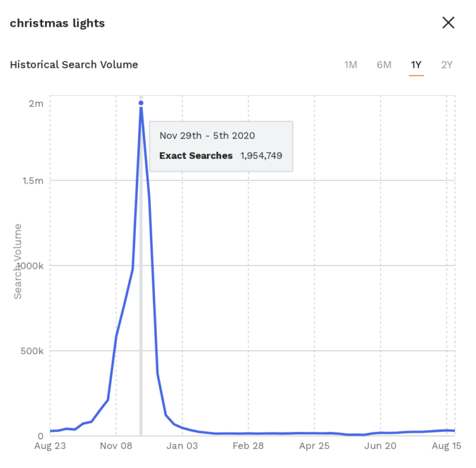This screenshot has height=468, width=476.
Task: Close the christmas lights panel
Action: tap(448, 23)
